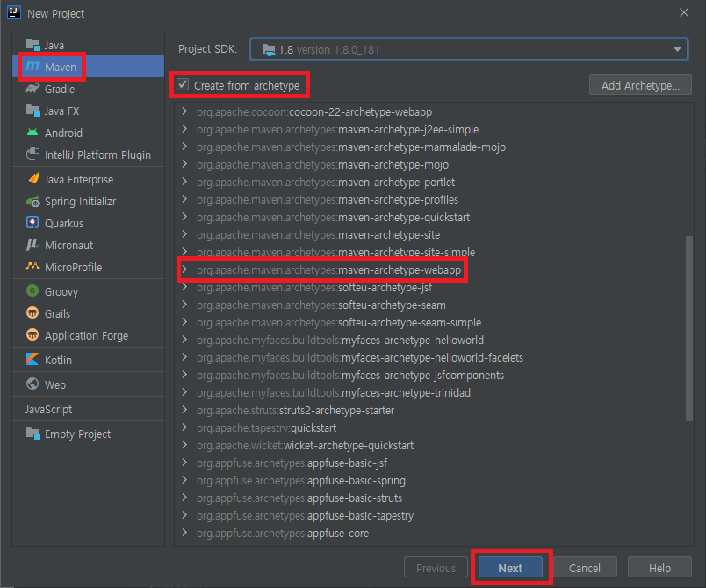Viewport: 706px width, 588px height.
Task: Select the JavaScript project type
Action: [x=48, y=409]
